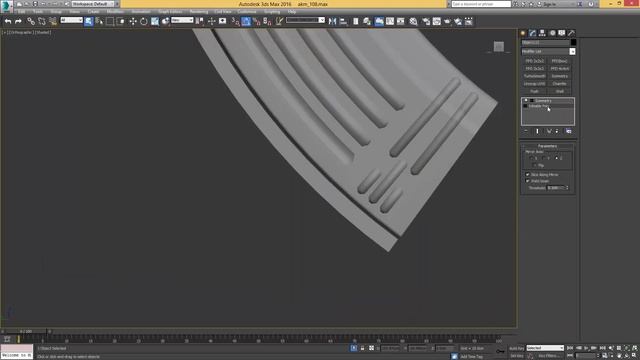Screen dimensions: 640x360
Task: Click the object color swatch
Action: 573,42
